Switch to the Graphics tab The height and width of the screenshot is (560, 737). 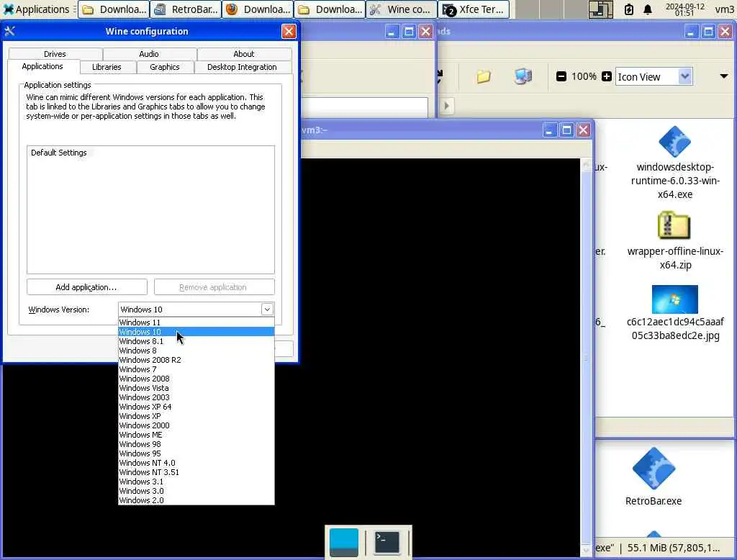point(165,67)
